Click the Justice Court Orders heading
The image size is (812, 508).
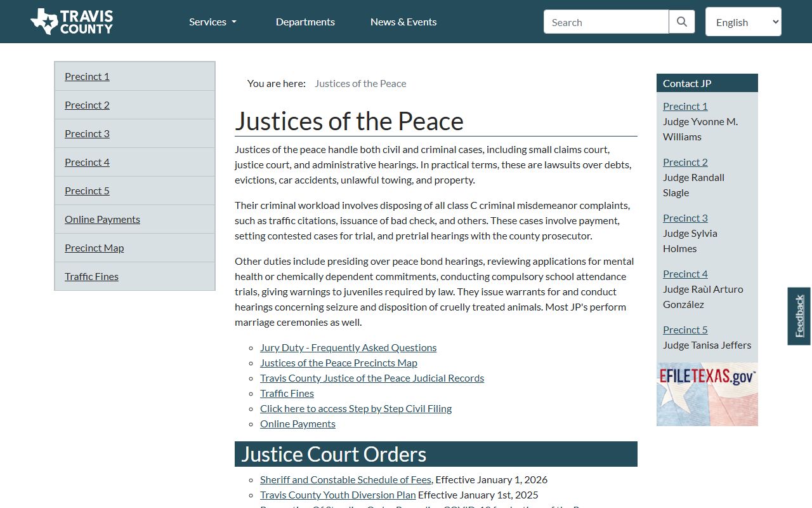(x=436, y=454)
